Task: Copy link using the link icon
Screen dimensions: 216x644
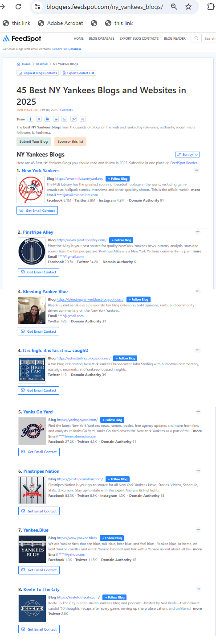Action: pyautogui.click(x=73, y=119)
